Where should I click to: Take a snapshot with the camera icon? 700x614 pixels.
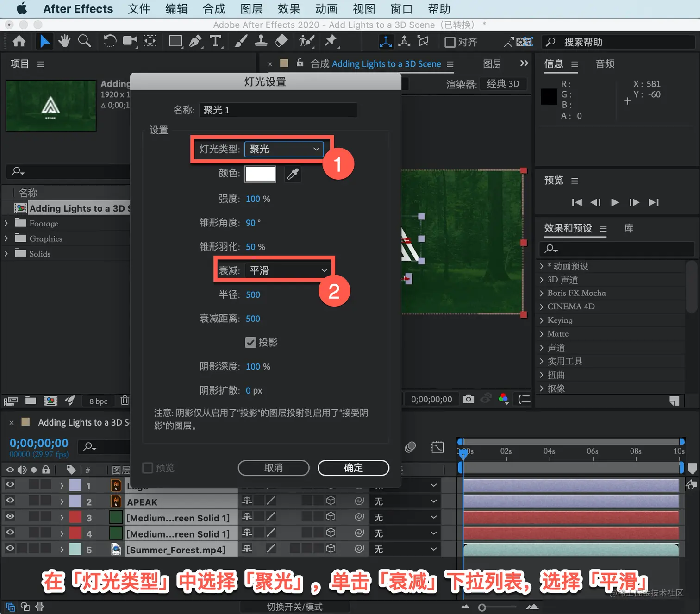(468, 399)
